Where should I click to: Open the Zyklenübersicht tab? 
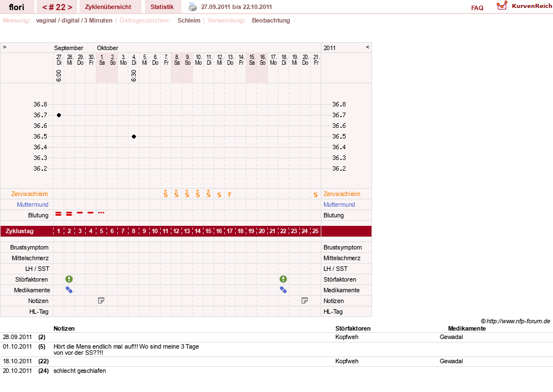click(x=108, y=7)
